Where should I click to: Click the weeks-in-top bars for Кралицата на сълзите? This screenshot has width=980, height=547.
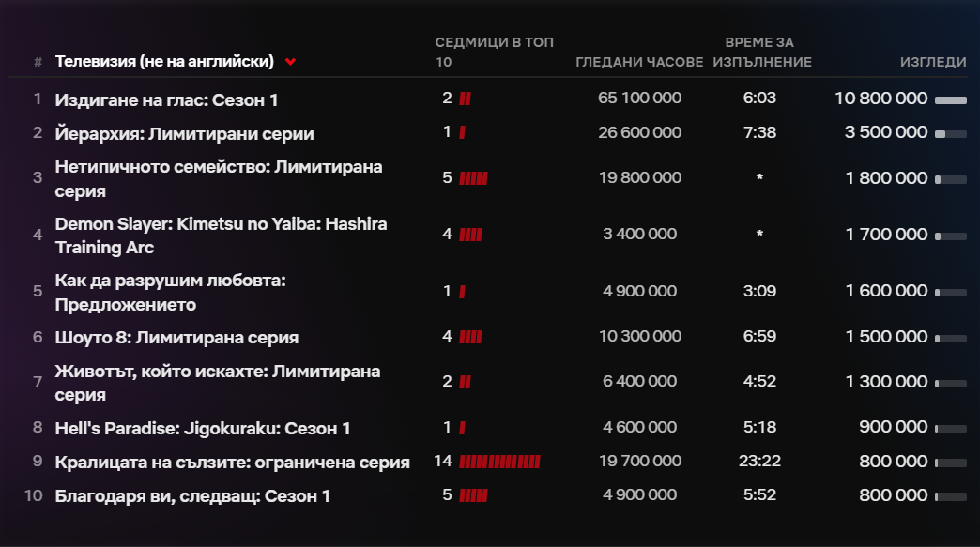click(x=499, y=462)
